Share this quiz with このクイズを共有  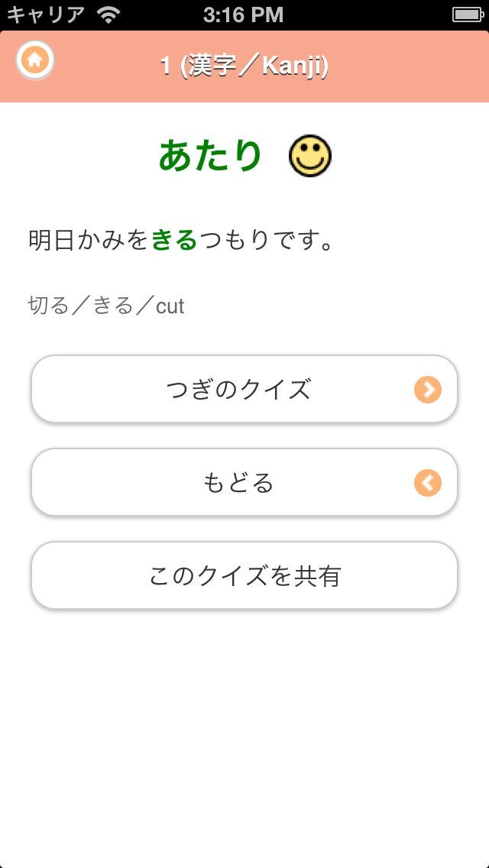pos(244,576)
